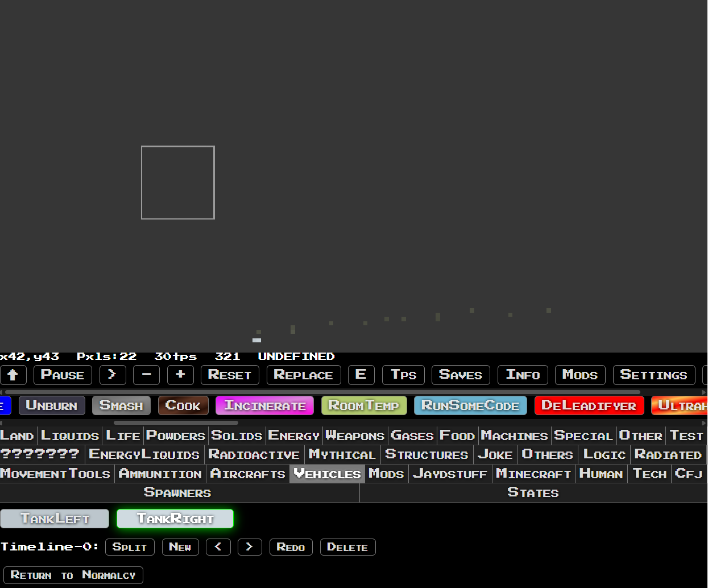Select the E erase tool
Image resolution: width=708 pixels, height=588 pixels.
(361, 375)
